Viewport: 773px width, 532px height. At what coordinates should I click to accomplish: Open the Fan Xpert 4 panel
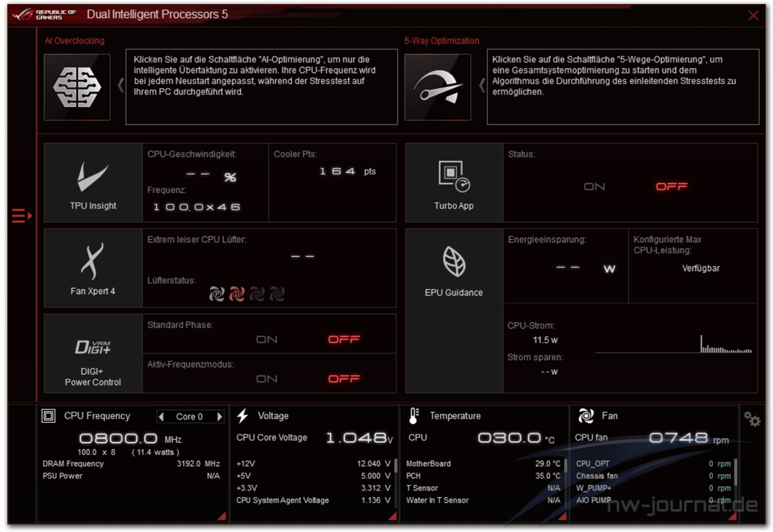(x=93, y=268)
